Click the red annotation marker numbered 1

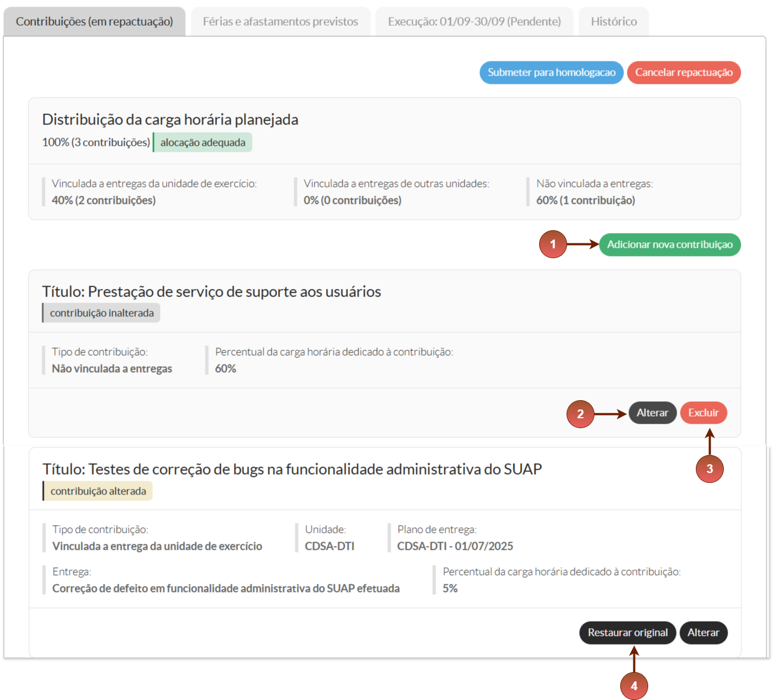pos(552,244)
